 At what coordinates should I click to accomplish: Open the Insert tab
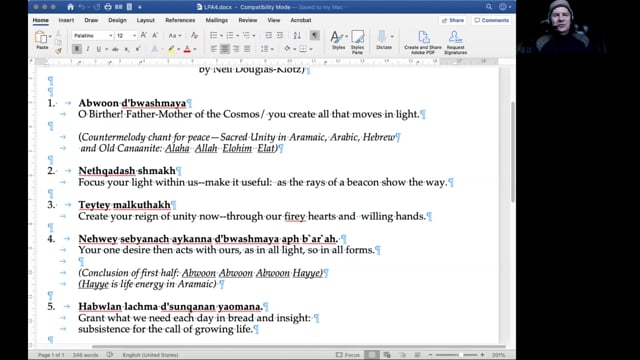(66, 20)
